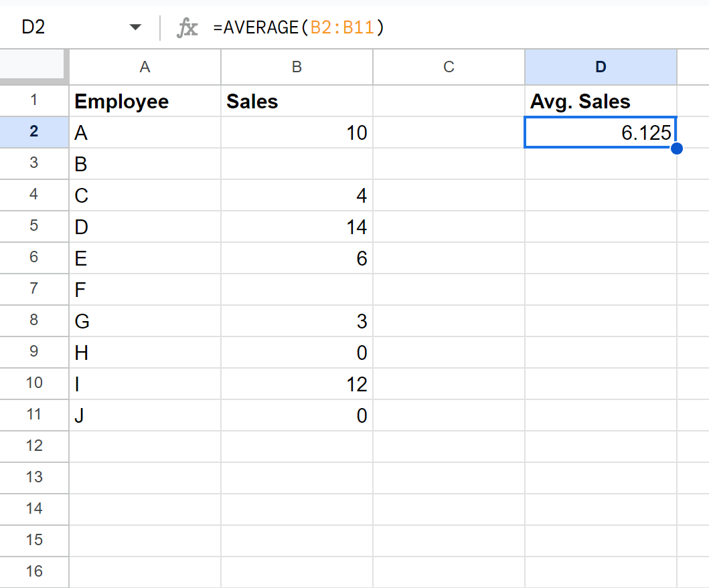Select column D header
The width and height of the screenshot is (709, 588).
tap(601, 67)
